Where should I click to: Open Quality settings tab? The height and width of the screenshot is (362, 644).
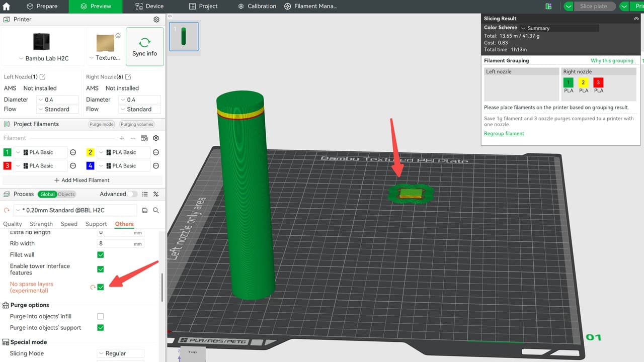tap(13, 224)
